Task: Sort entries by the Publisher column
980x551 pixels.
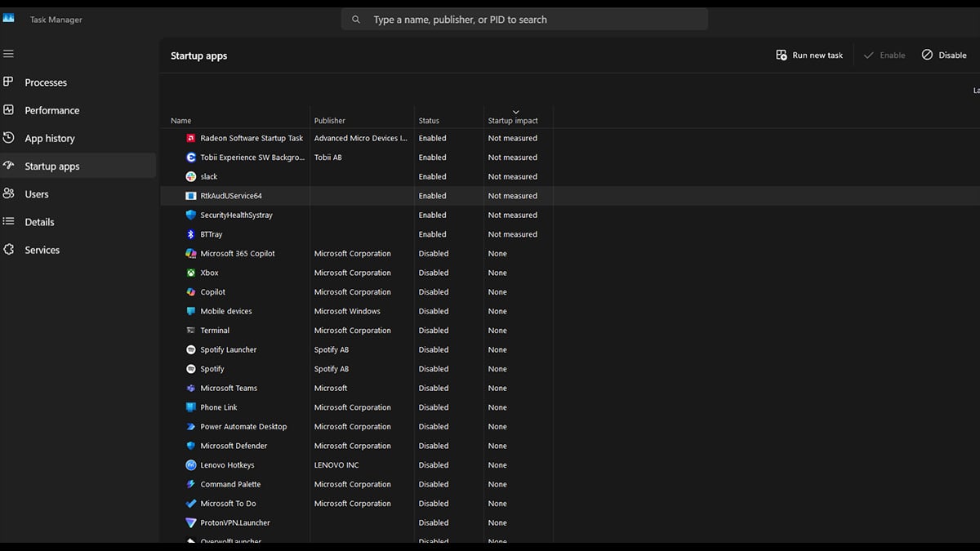Action: [329, 120]
